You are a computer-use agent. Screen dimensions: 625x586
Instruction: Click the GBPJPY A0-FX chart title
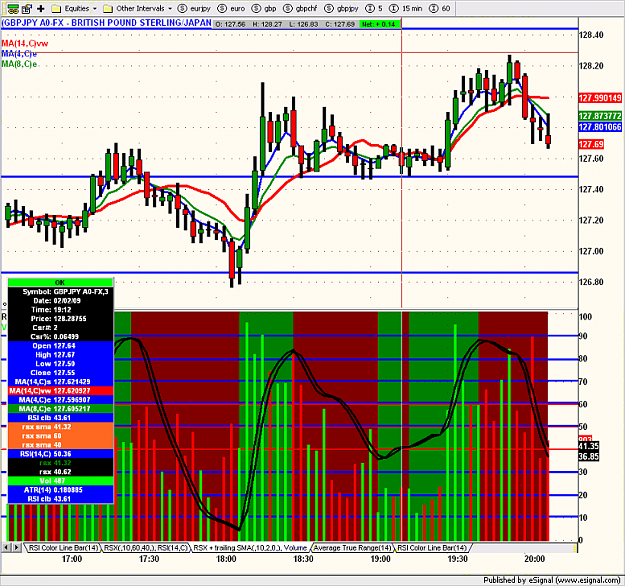pyautogui.click(x=106, y=23)
